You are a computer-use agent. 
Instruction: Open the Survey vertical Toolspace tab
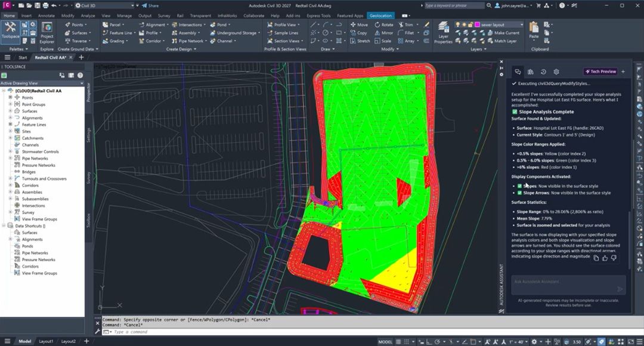(88, 178)
